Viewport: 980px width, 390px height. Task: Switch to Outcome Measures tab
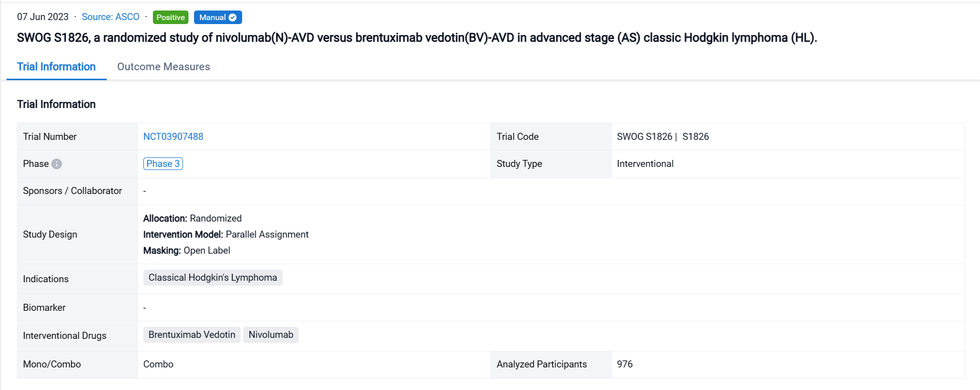[163, 67]
